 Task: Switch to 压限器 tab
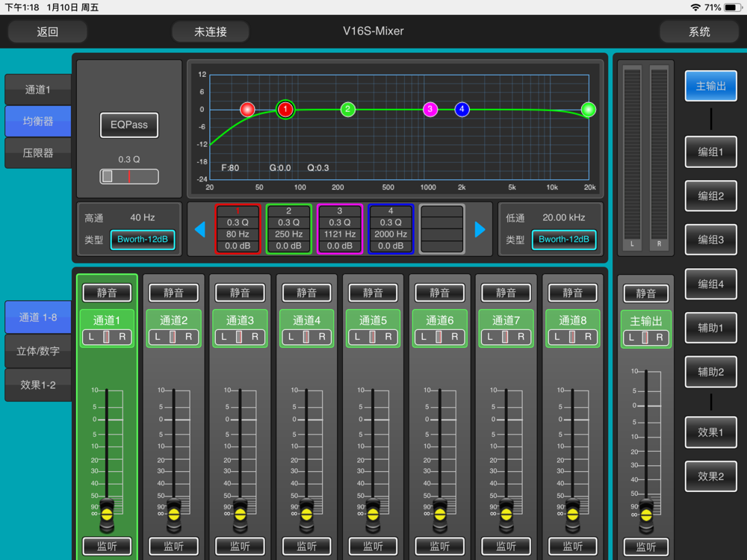[x=38, y=153]
